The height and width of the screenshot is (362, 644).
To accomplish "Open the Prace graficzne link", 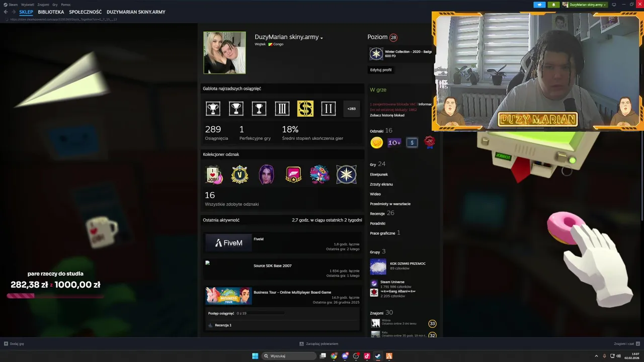I will tap(382, 233).
